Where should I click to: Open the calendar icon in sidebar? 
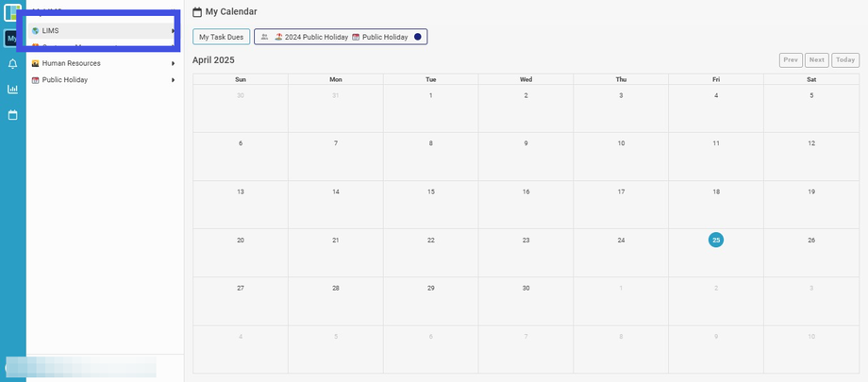(x=12, y=115)
